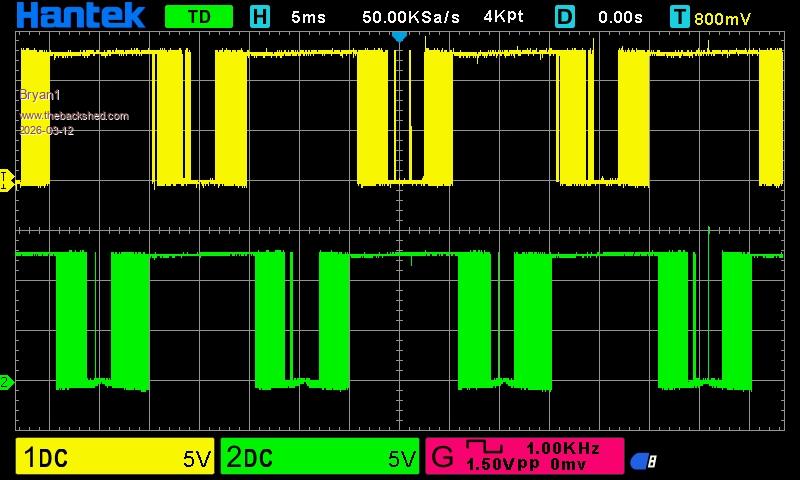The height and width of the screenshot is (480, 800).
Task: Click the 50.00KSa/s sample rate readout
Action: [411, 17]
